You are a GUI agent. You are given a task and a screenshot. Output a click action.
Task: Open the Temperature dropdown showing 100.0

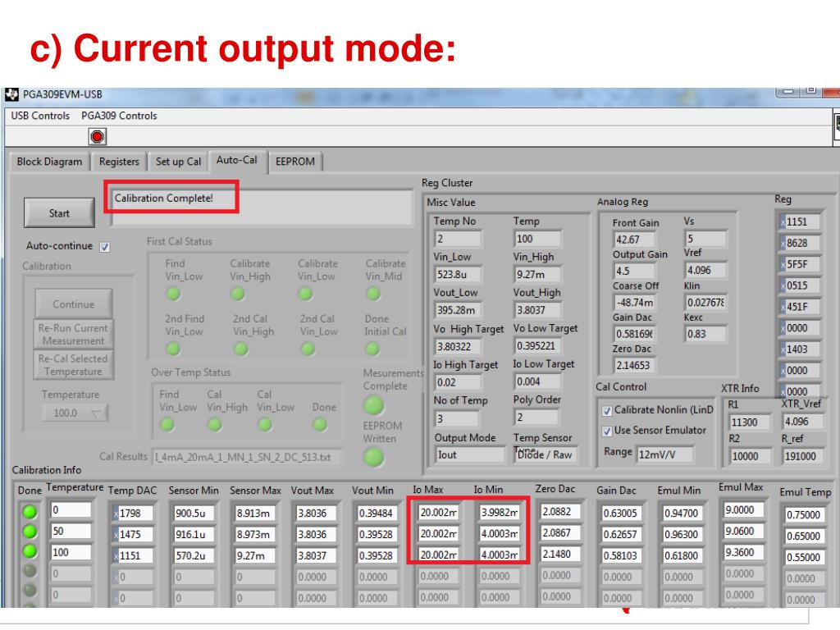(x=75, y=413)
